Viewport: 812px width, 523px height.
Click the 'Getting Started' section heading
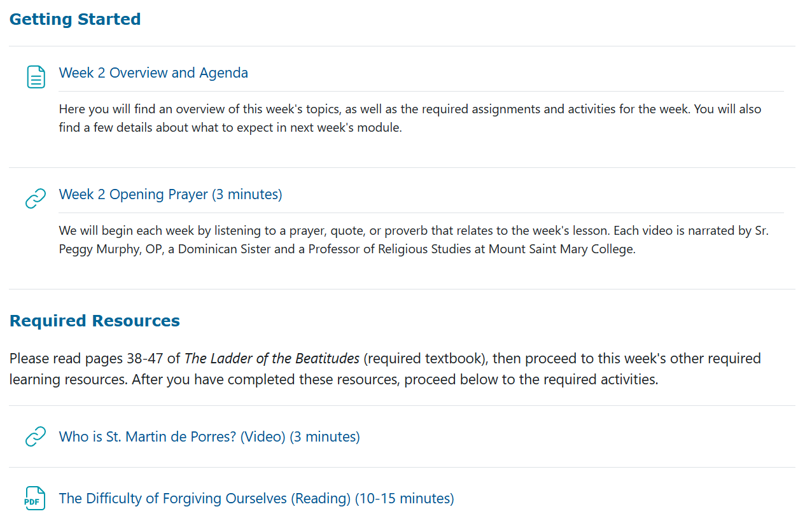(x=74, y=19)
